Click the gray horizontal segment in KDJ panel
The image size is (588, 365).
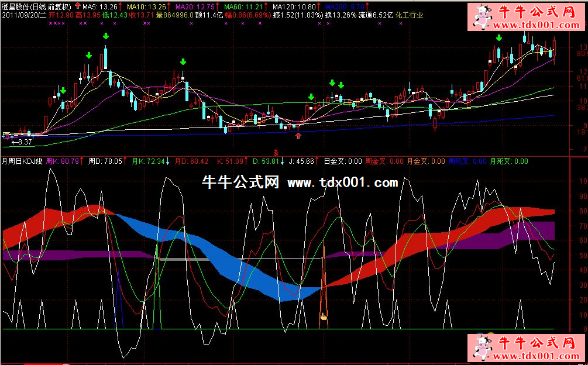point(183,259)
